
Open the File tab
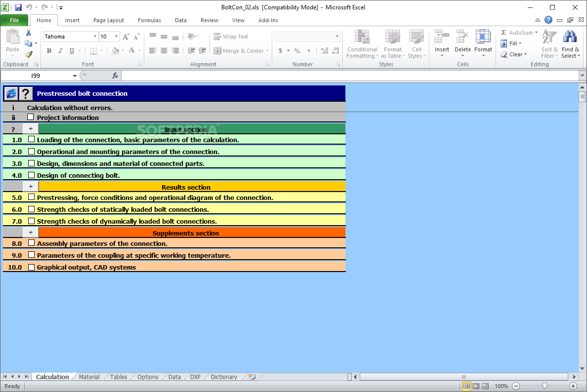click(x=14, y=20)
